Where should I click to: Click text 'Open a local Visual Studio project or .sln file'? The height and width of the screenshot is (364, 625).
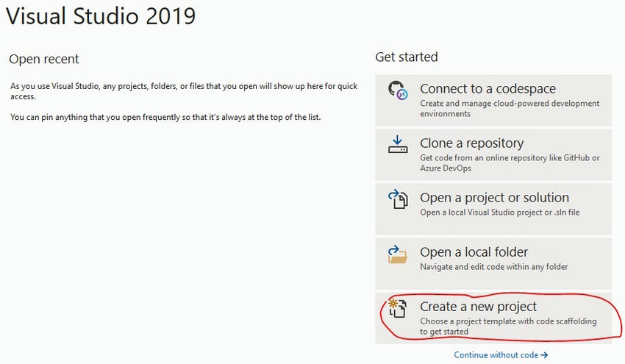click(499, 213)
